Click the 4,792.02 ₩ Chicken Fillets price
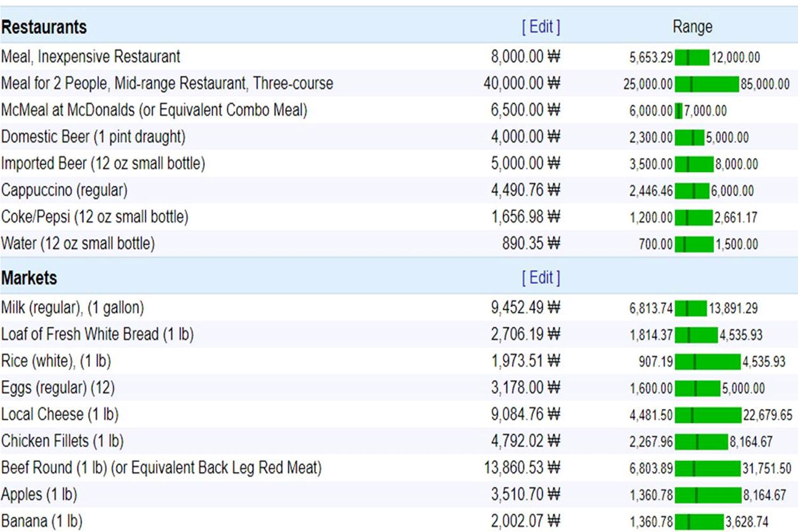 526,441
